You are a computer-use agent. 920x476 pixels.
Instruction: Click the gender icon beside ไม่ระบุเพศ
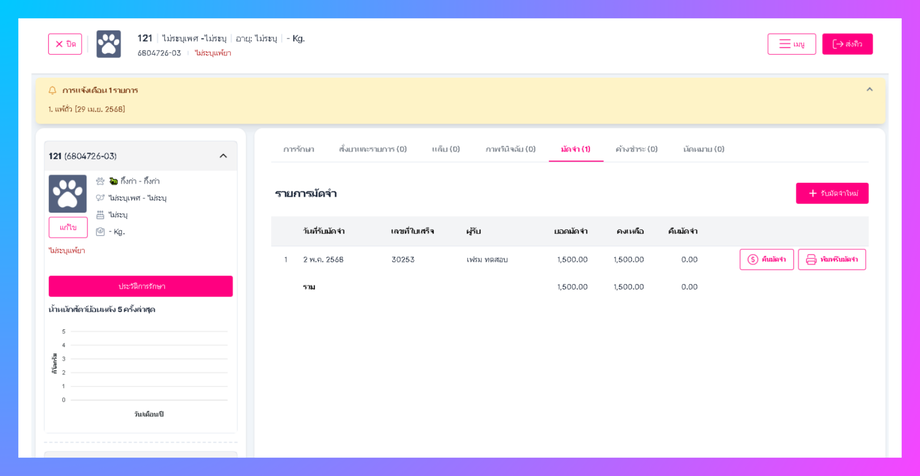(x=100, y=198)
